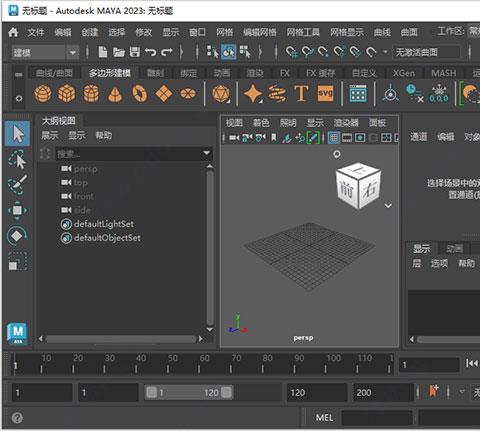Viewport: 480px width, 431px height.
Task: Open the view cube dropdown chevron
Action: coord(388,205)
